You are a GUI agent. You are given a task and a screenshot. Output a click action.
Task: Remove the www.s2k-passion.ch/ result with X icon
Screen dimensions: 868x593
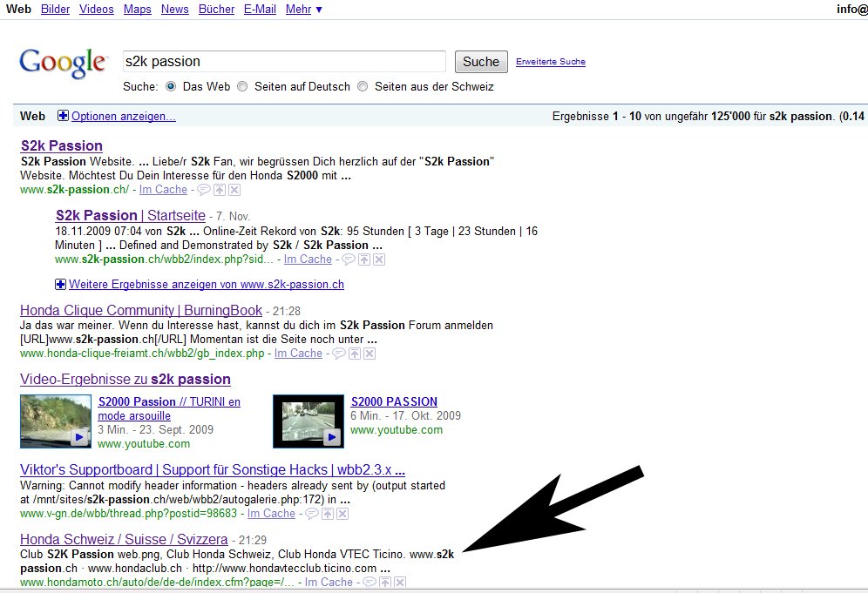pos(234,190)
